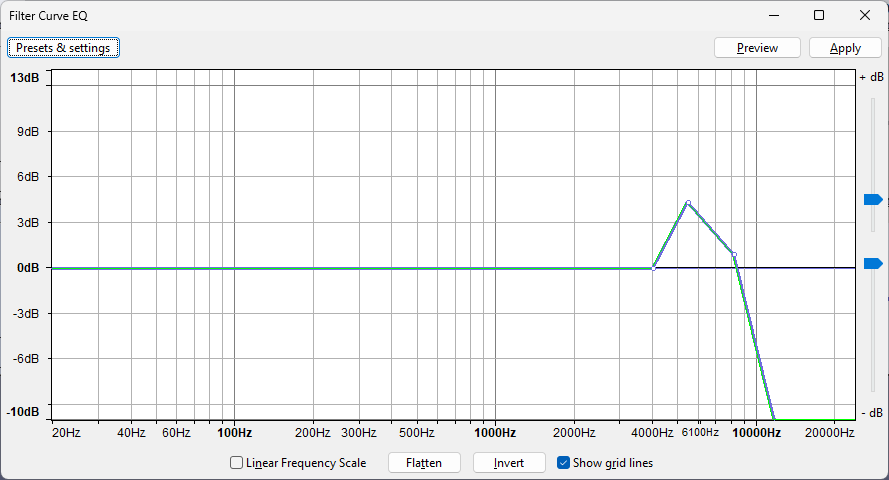889x480 pixels.
Task: Click the 500Hz frequency axis label
Action: (417, 433)
